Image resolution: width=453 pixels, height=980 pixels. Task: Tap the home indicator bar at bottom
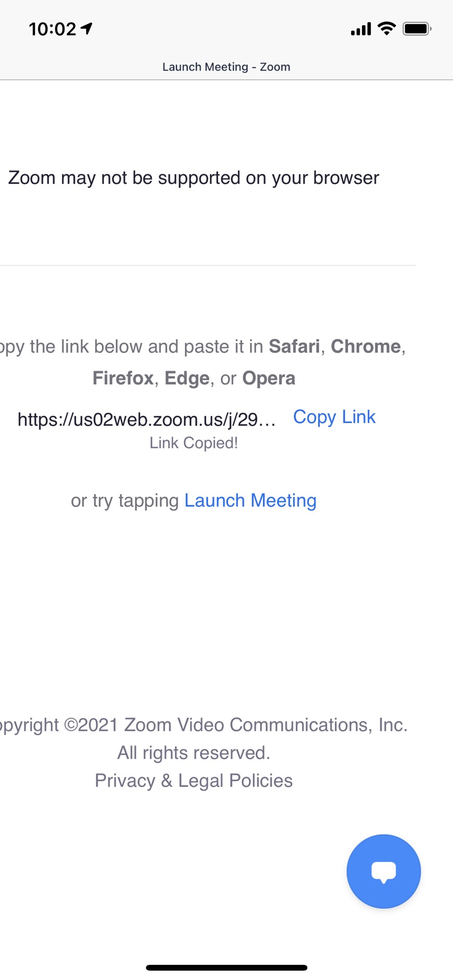(227, 968)
